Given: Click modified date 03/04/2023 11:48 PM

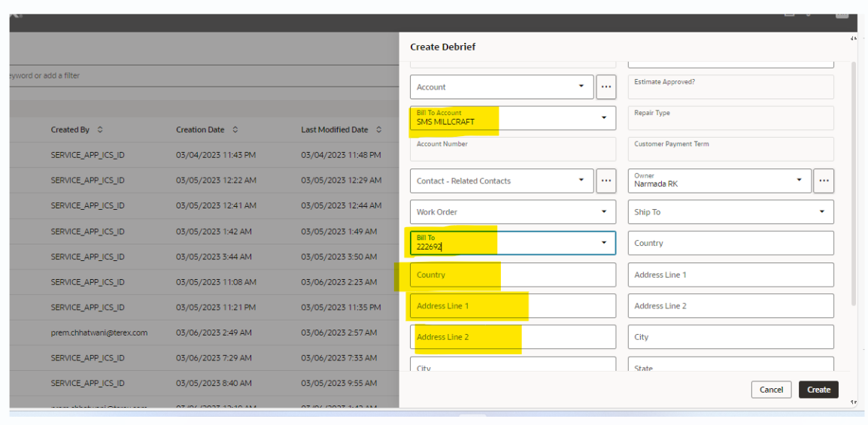Looking at the screenshot, I should pos(341,155).
